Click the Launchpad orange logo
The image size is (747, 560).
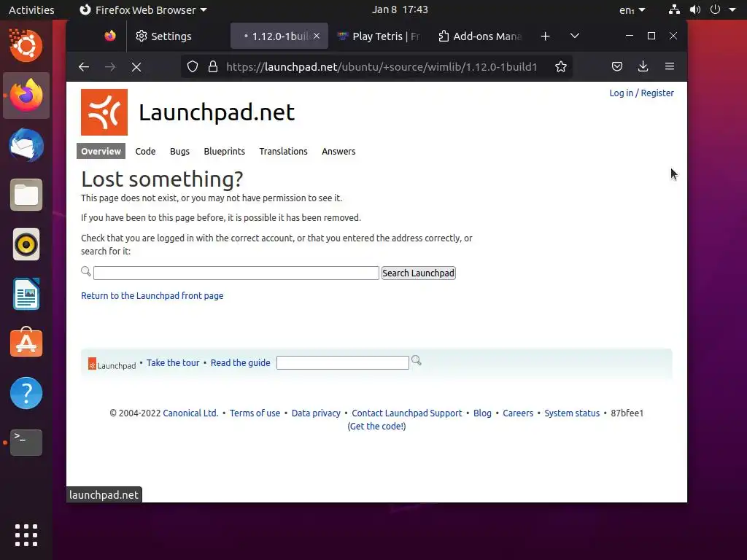[104, 112]
